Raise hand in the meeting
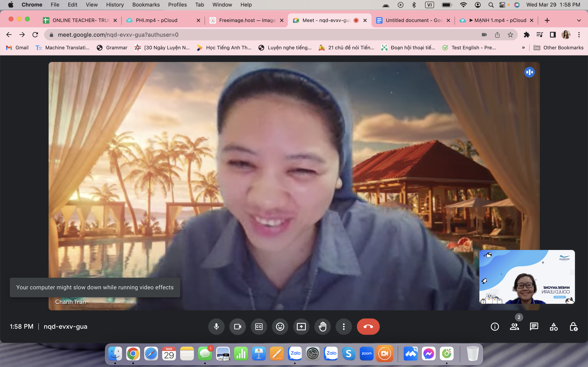The height and width of the screenshot is (367, 588). [322, 326]
